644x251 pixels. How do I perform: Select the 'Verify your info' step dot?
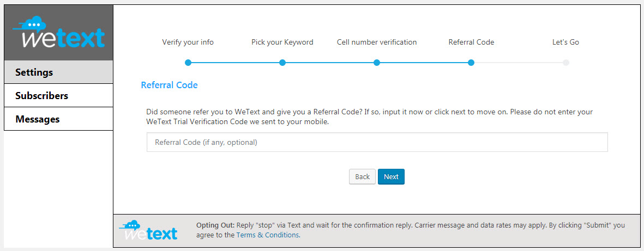coord(188,63)
